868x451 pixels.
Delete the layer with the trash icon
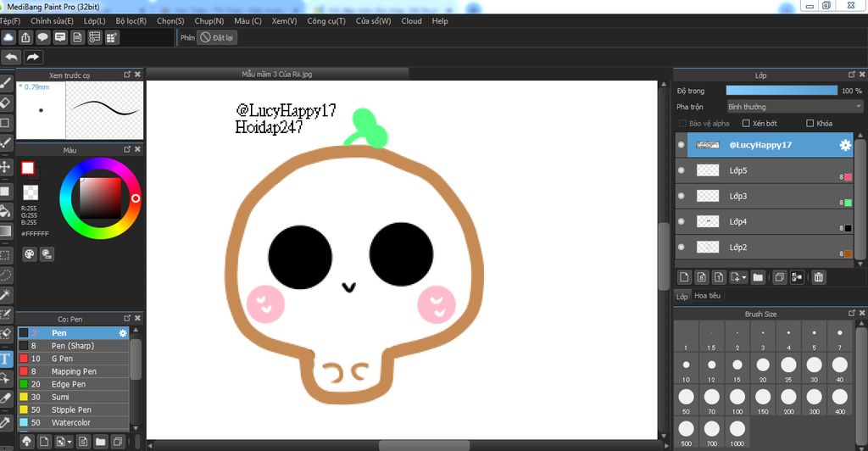pyautogui.click(x=819, y=277)
